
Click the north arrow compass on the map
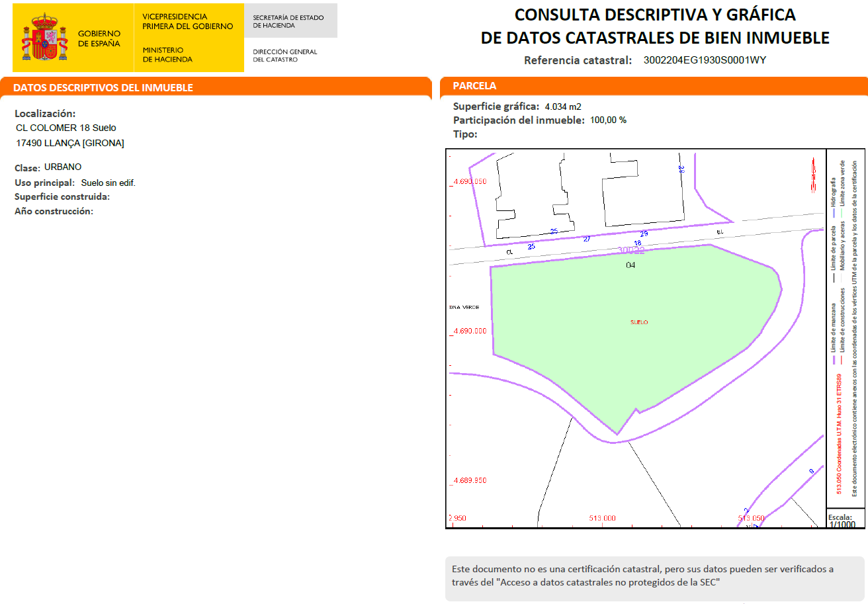pos(814,175)
